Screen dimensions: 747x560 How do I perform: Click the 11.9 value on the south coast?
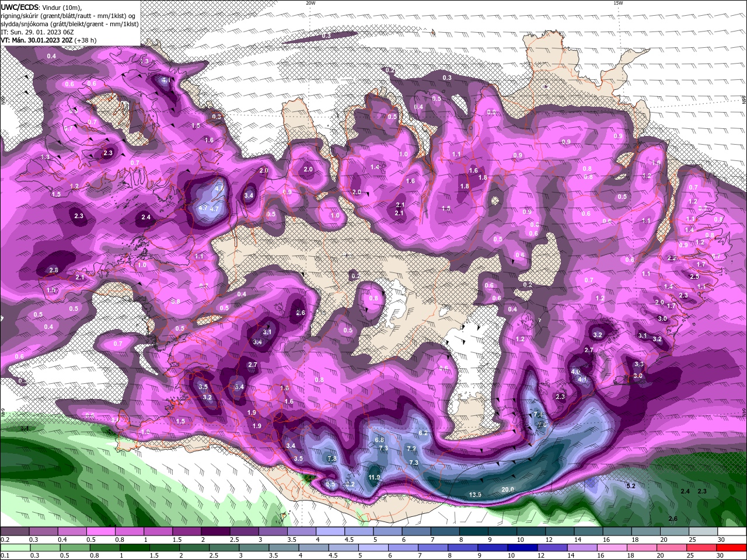pyautogui.click(x=375, y=477)
